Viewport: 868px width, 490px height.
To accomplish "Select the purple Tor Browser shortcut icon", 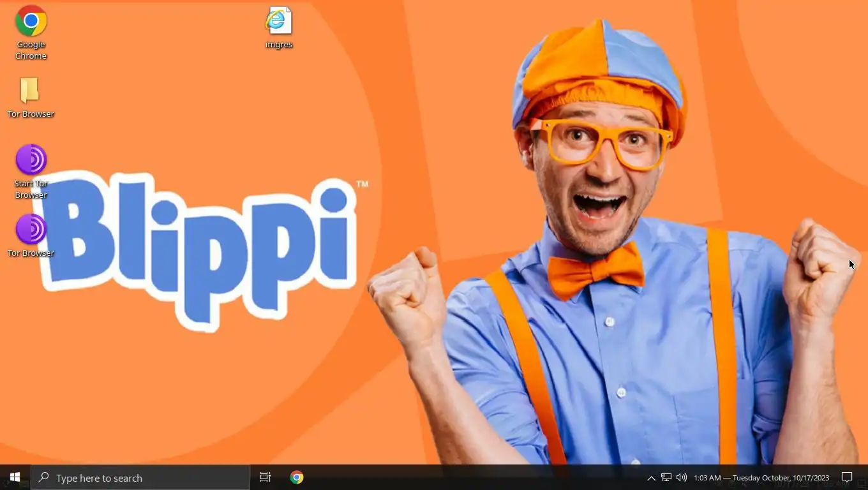I will click(31, 235).
